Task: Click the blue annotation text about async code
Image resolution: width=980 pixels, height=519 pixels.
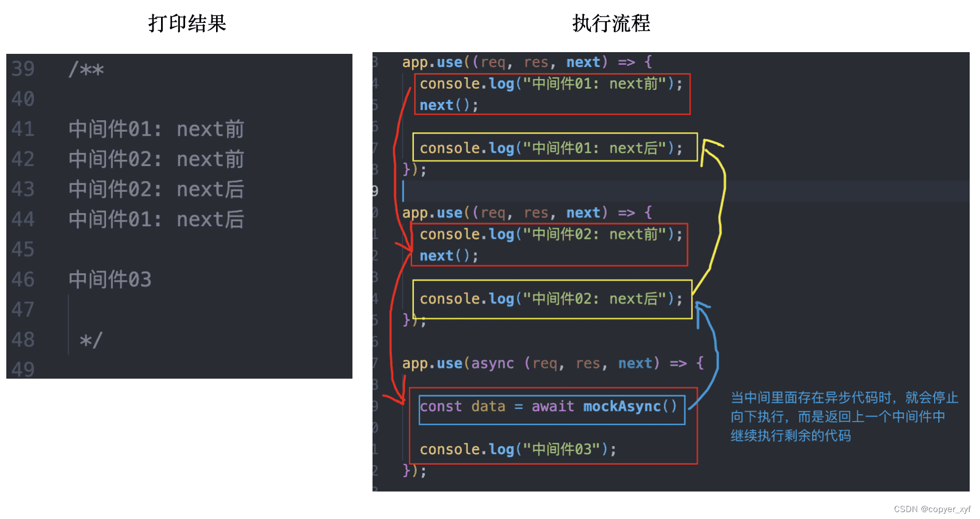Action: pyautogui.click(x=844, y=416)
